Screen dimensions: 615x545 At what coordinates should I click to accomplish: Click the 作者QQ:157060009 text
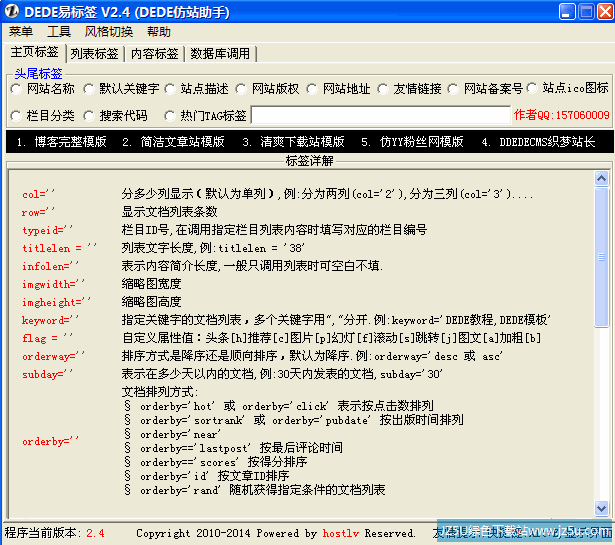(x=561, y=115)
